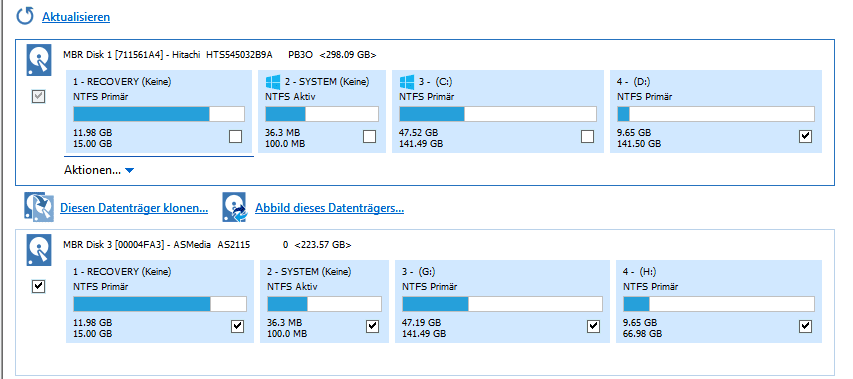The width and height of the screenshot is (853, 379).
Task: Click the Aktualisieren link
Action: [x=76, y=17]
